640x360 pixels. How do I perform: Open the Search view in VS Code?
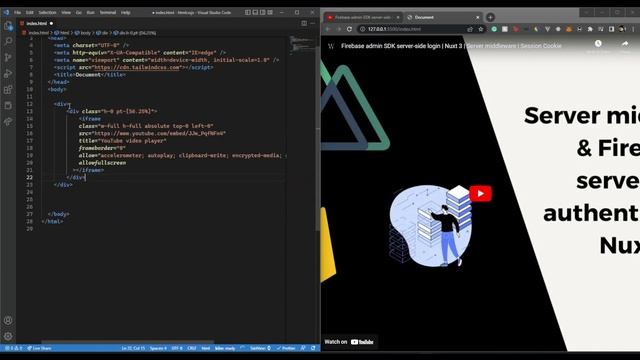8,41
